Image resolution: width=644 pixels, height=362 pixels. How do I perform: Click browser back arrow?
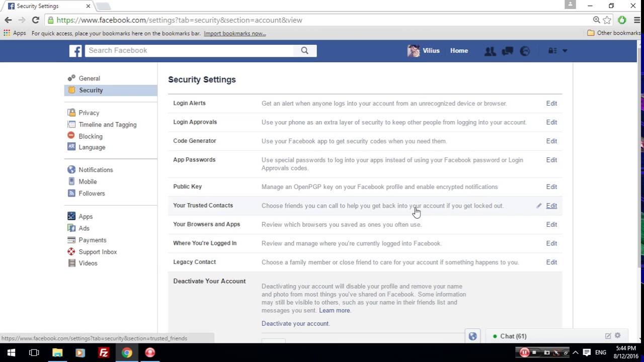click(8, 20)
